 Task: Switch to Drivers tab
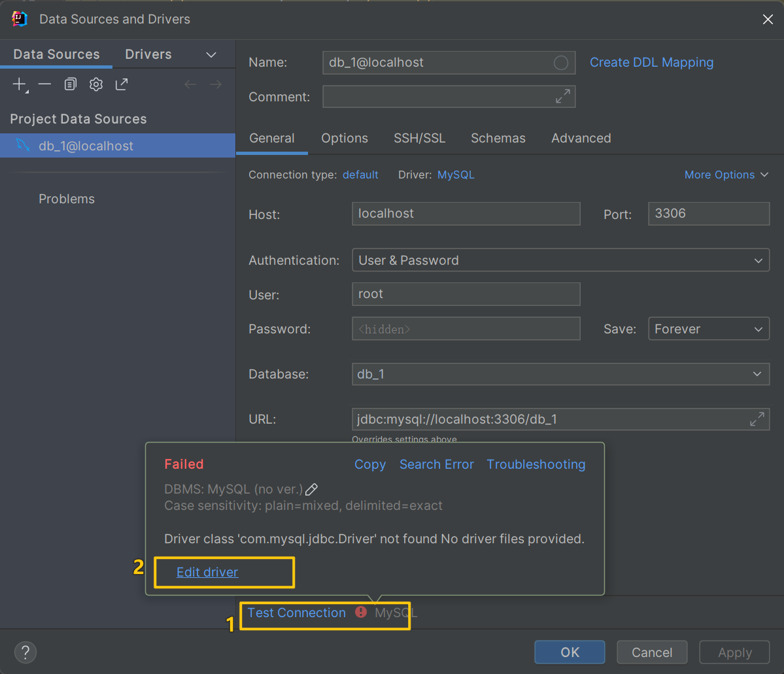(148, 54)
